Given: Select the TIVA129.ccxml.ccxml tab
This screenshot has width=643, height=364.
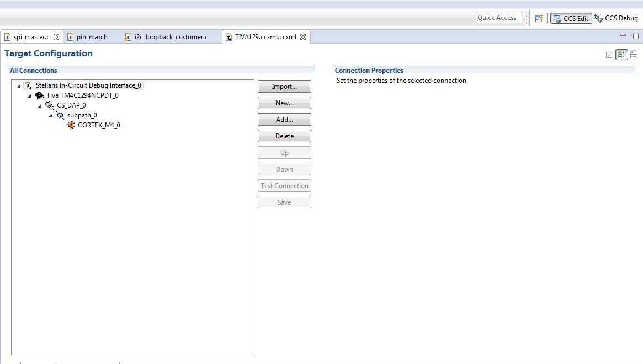Looking at the screenshot, I should 265,37.
